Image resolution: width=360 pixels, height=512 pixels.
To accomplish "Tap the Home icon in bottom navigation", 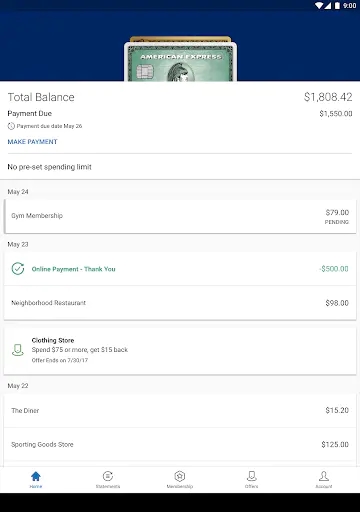I will pos(36,476).
